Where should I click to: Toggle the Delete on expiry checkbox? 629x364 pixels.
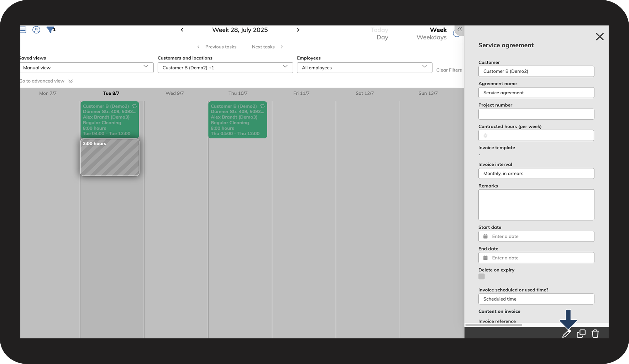(x=482, y=276)
